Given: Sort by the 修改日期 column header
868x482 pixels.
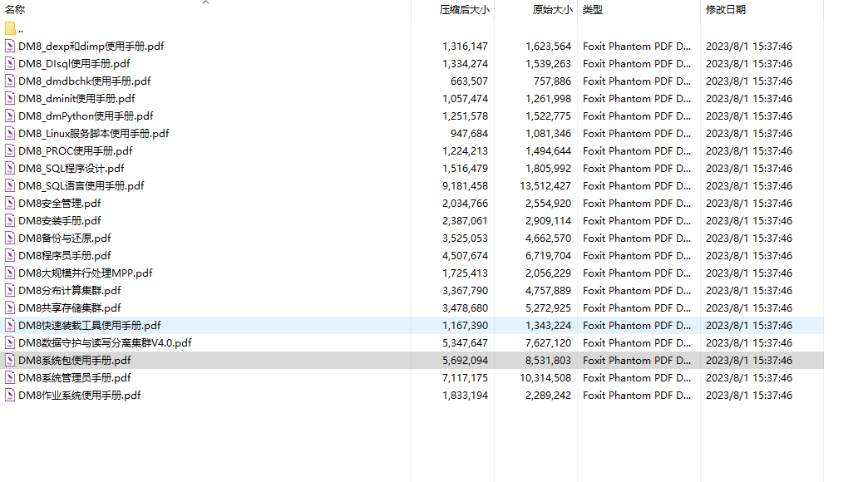Looking at the screenshot, I should 725,9.
